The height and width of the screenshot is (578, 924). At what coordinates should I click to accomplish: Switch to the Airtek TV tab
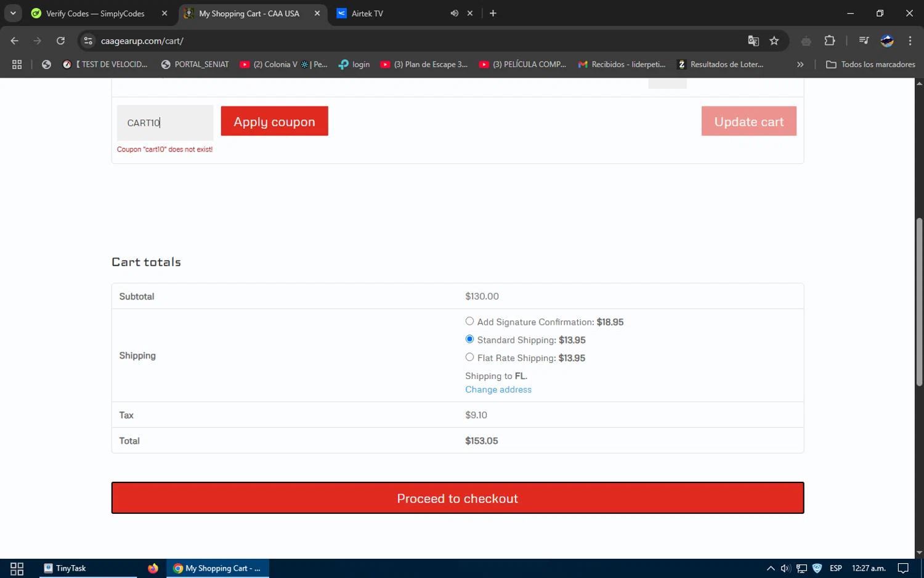(x=367, y=13)
